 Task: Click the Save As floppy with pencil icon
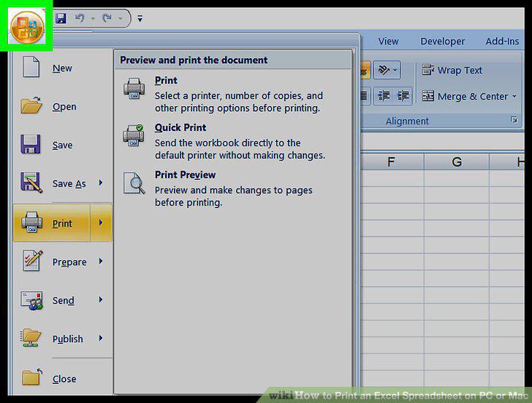coord(31,183)
